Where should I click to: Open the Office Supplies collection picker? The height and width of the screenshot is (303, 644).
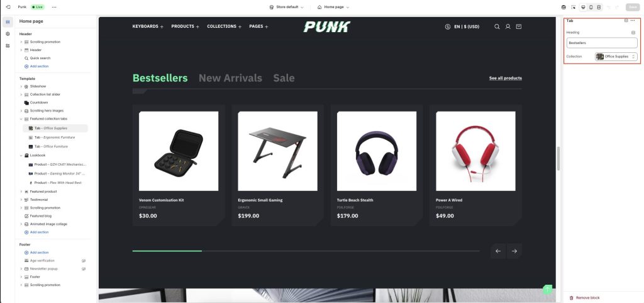pos(616,56)
